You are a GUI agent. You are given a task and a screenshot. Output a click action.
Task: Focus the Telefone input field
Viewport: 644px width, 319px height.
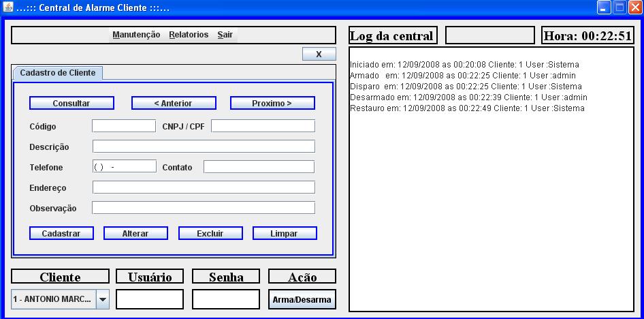point(125,166)
